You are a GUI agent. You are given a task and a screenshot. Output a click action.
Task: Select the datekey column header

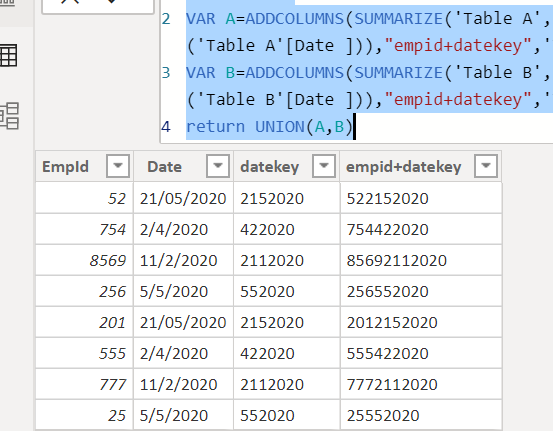pyautogui.click(x=286, y=166)
